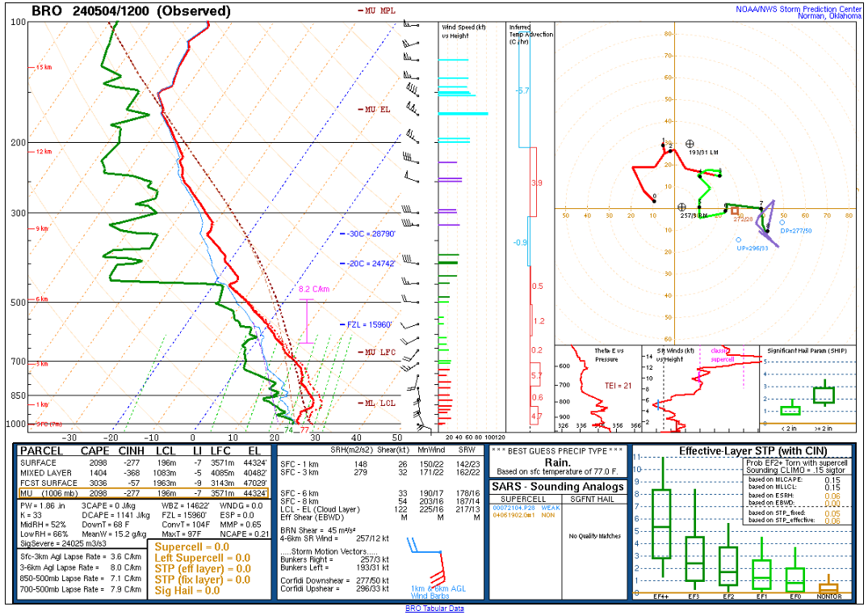868x615 pixels.
Task: Click the pink 8.2 C/km lapse rate bracket
Action: coord(306,320)
